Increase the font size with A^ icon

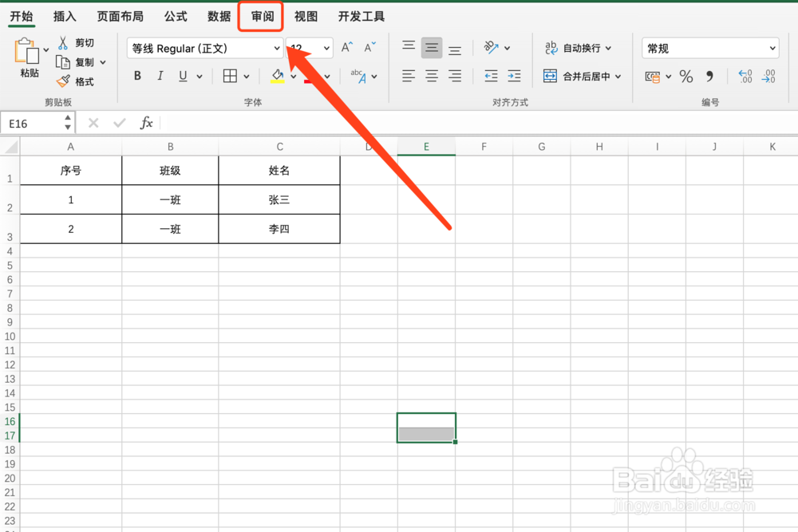pos(345,46)
